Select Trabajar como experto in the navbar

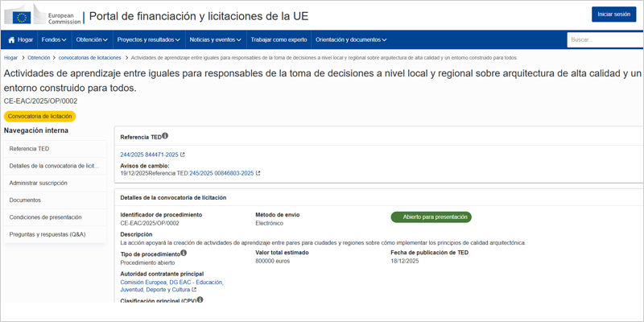279,39
